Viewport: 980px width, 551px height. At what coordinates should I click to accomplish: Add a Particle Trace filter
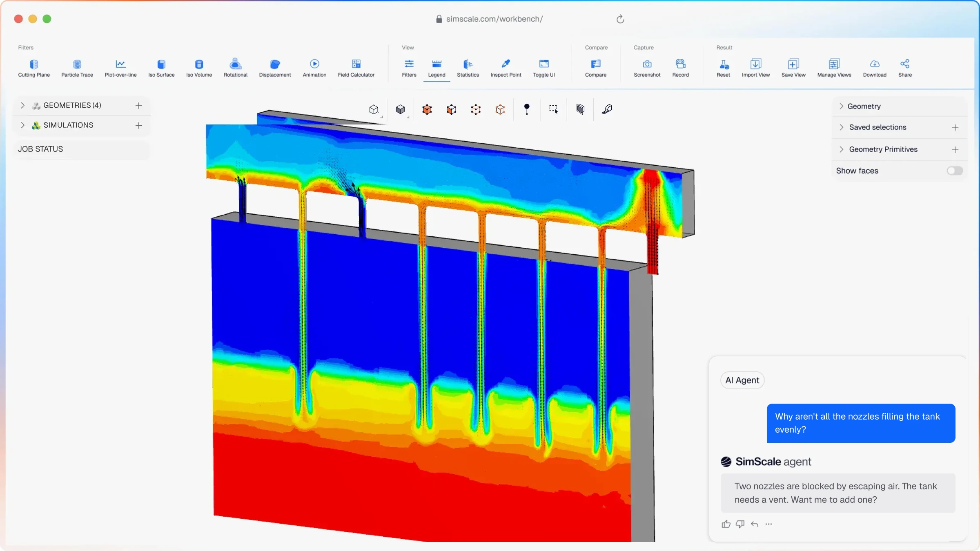click(77, 68)
